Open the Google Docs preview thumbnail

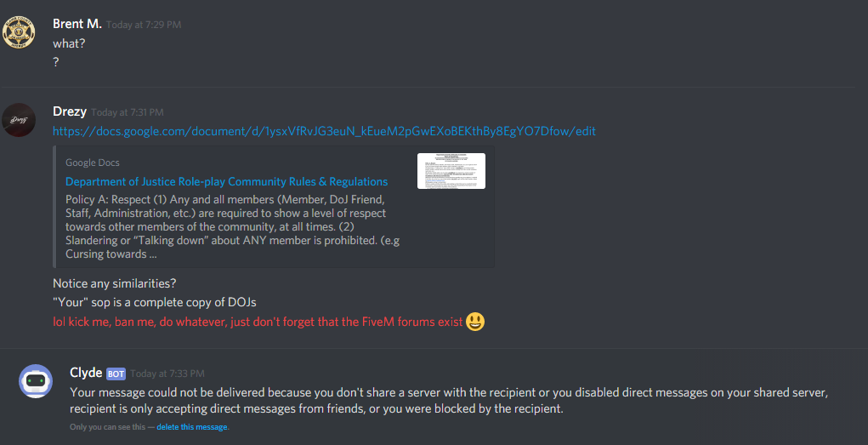point(451,171)
